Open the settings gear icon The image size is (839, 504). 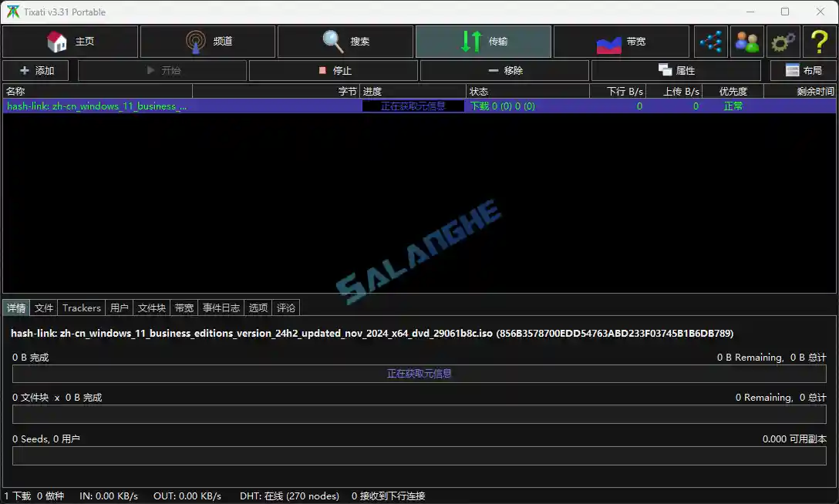click(x=783, y=42)
